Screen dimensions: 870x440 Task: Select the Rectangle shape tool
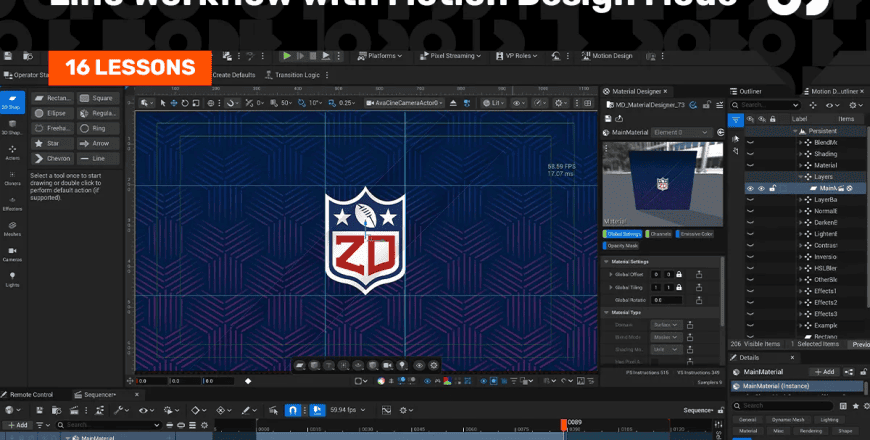coord(53,98)
